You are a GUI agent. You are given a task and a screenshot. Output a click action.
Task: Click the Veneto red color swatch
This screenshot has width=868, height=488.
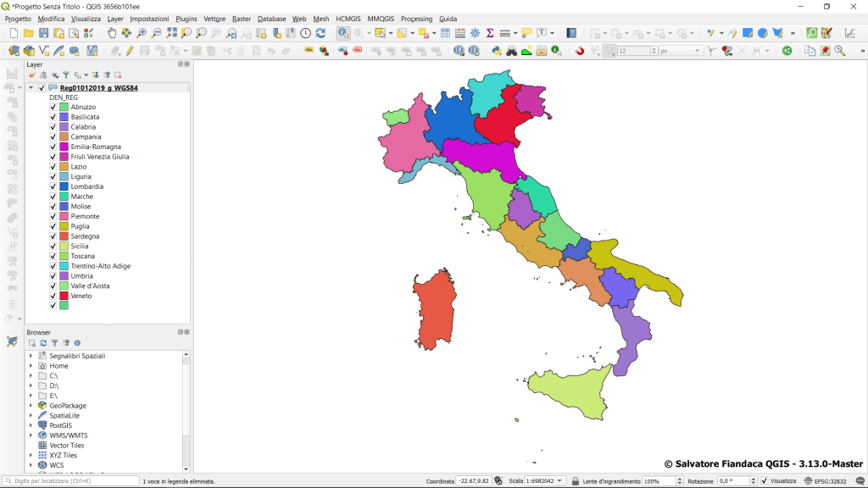pos(64,296)
